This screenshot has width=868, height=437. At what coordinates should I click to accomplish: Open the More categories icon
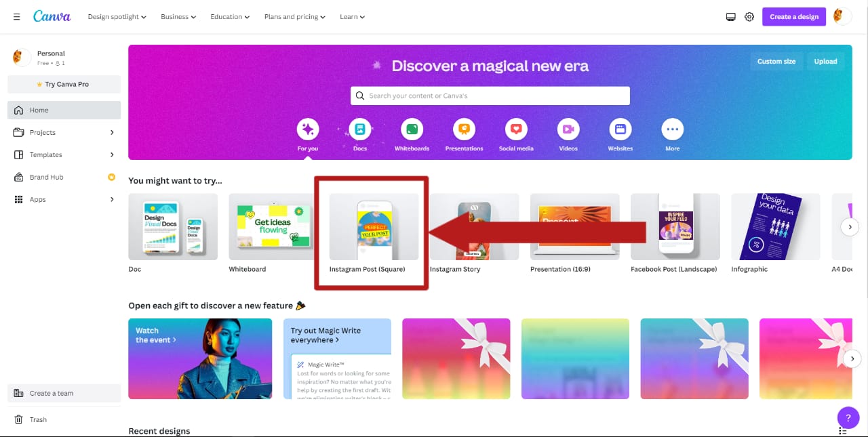672,129
